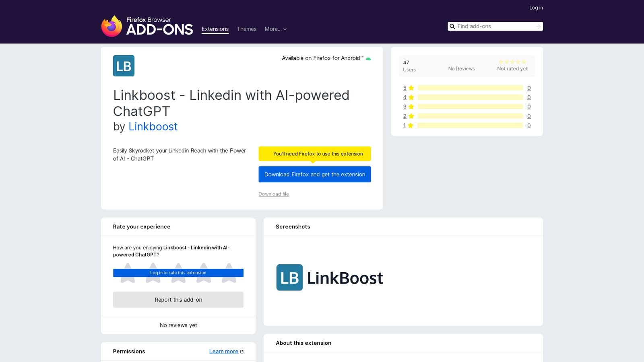Click the 4 star rating number link
This screenshot has width=644, height=362.
pos(405,97)
